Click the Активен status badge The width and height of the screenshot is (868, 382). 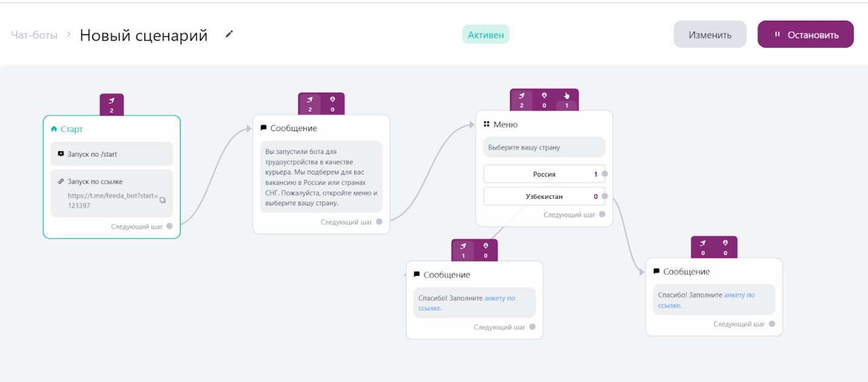486,35
